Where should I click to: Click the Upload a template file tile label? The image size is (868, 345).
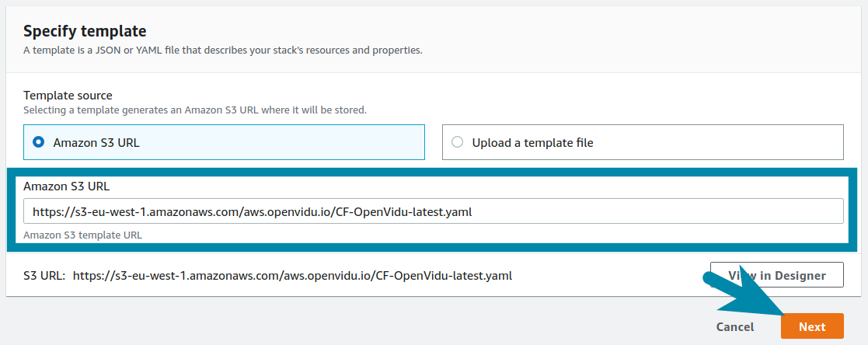click(532, 143)
